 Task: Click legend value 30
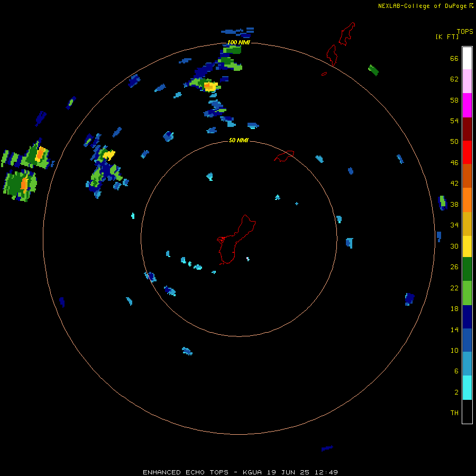[454, 246]
